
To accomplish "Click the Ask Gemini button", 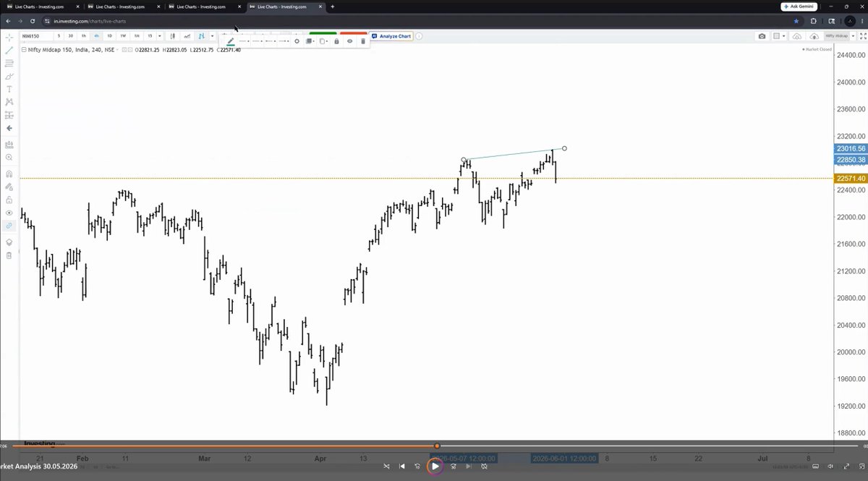I will click(x=799, y=7).
